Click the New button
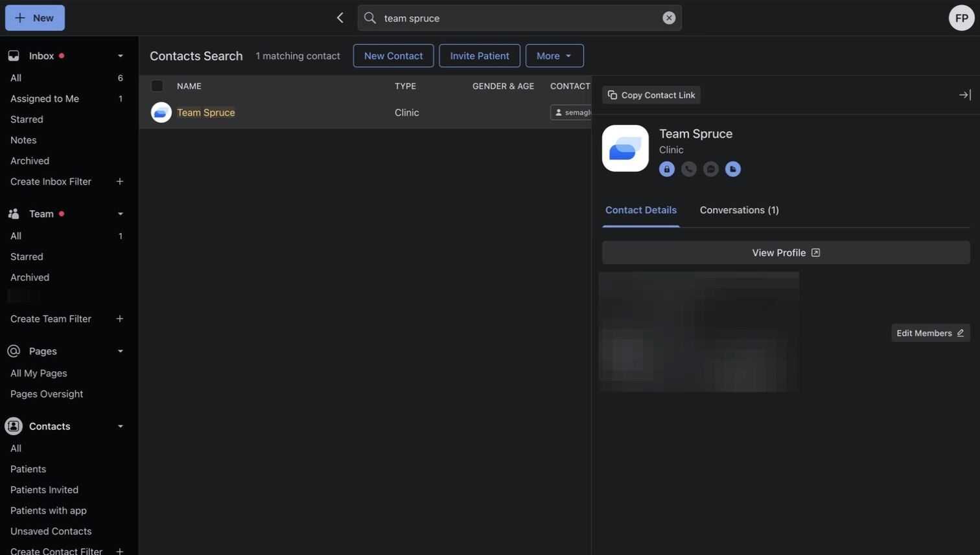The width and height of the screenshot is (980, 555). [x=35, y=18]
